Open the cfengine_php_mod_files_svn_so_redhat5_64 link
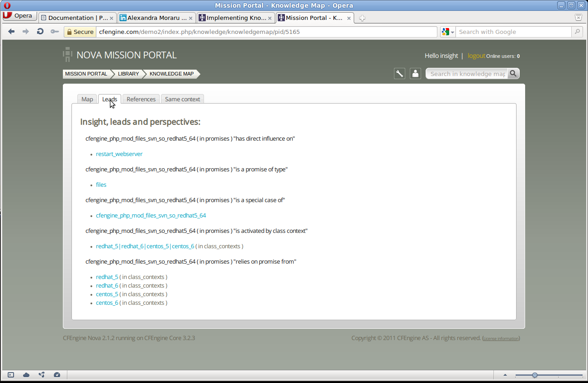 point(151,216)
